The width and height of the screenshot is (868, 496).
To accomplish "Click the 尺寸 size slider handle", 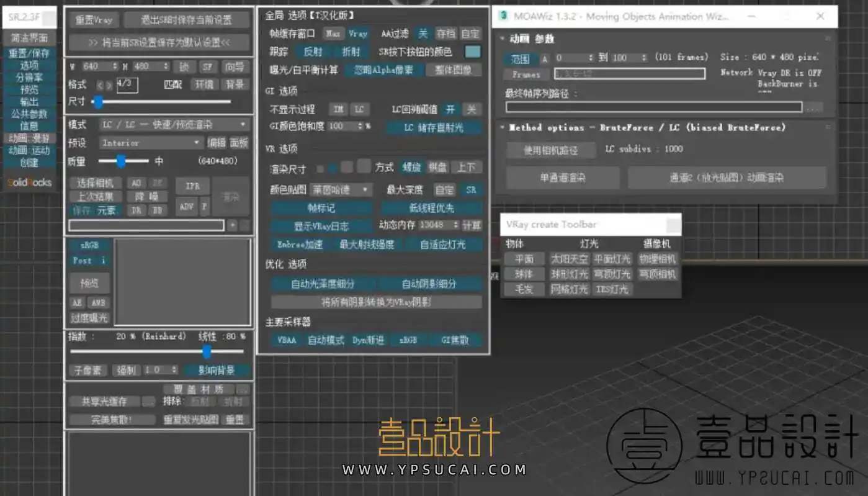I will click(x=97, y=102).
